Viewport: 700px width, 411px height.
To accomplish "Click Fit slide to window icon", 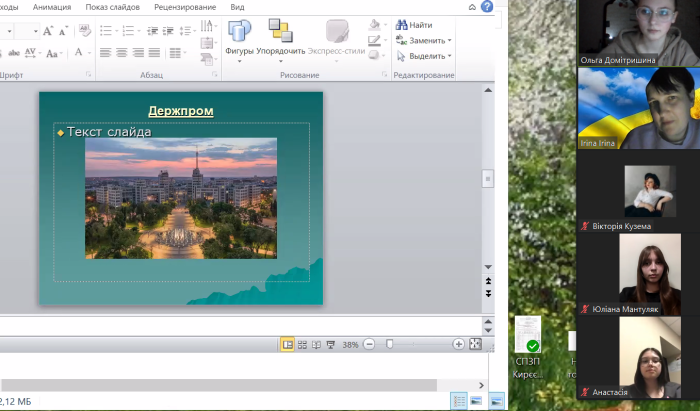I will pyautogui.click(x=475, y=344).
